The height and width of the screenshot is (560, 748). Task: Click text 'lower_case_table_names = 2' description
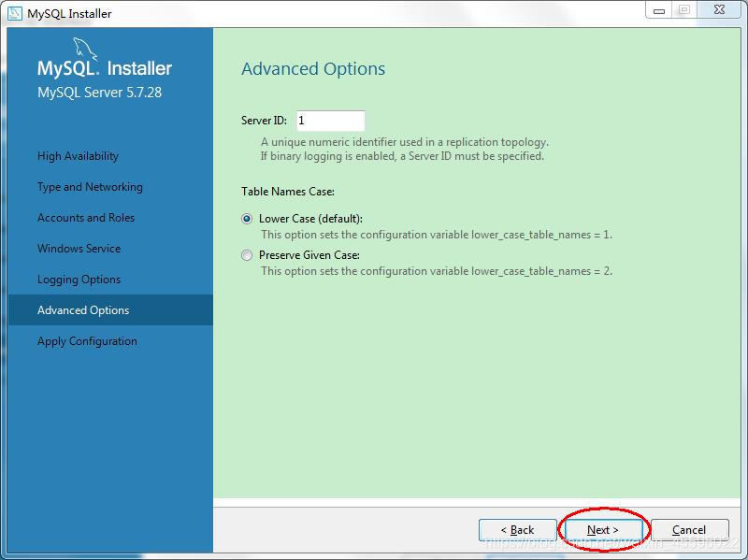437,271
